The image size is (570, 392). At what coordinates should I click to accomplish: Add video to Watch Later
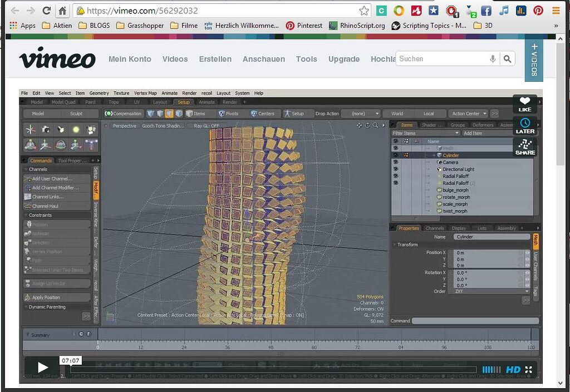click(x=524, y=126)
